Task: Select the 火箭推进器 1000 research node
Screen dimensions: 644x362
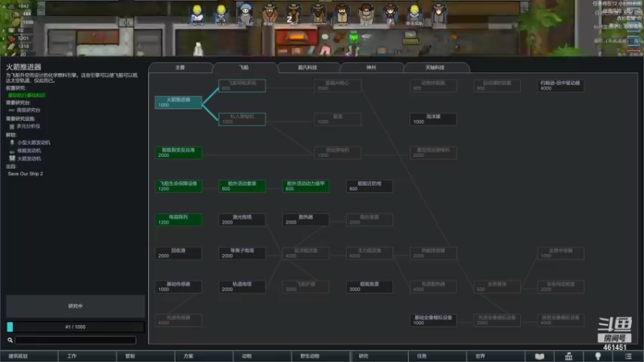Action: click(x=178, y=102)
